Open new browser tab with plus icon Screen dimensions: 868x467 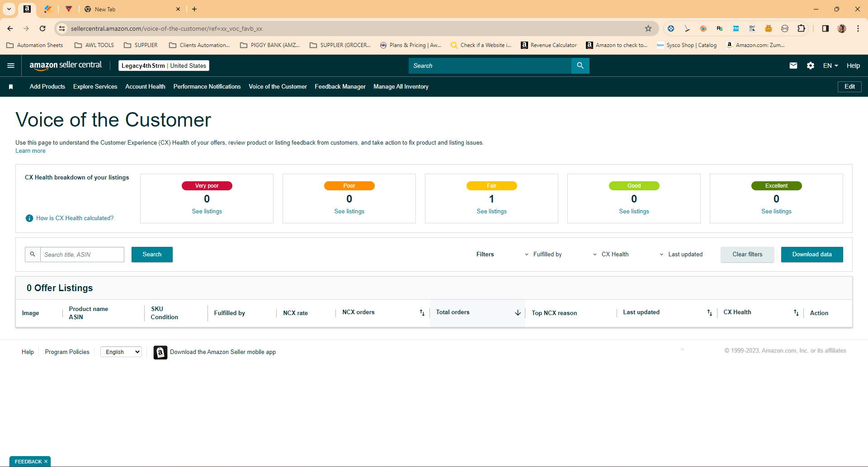[194, 9]
